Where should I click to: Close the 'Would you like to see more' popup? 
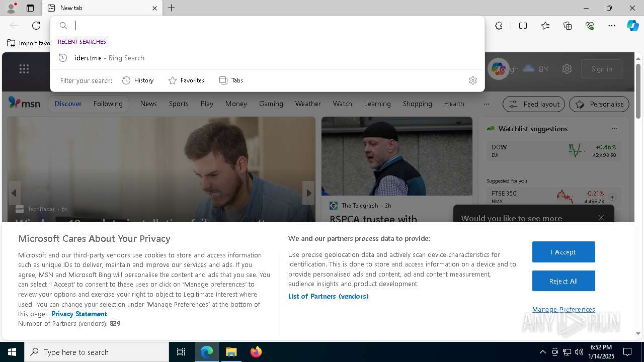601,218
